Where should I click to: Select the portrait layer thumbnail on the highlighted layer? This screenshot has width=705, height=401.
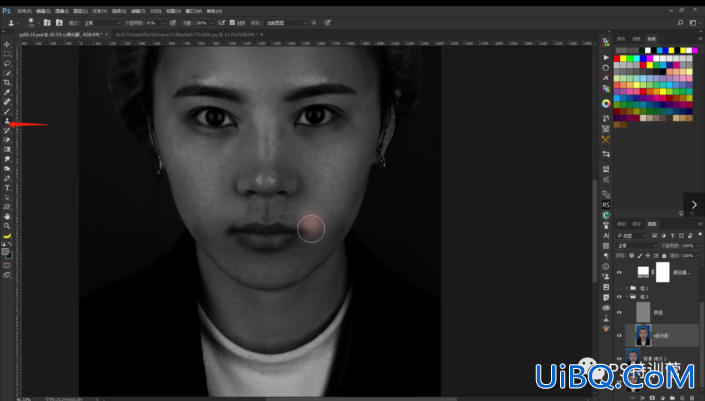643,335
